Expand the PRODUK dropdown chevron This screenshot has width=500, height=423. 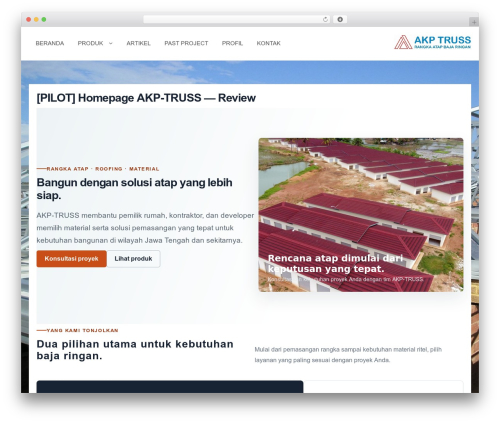coord(111,43)
